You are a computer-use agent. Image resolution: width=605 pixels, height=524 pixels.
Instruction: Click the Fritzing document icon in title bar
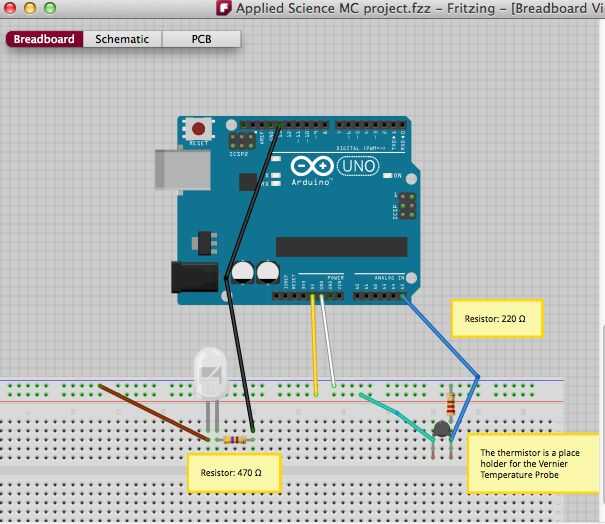tap(224, 8)
